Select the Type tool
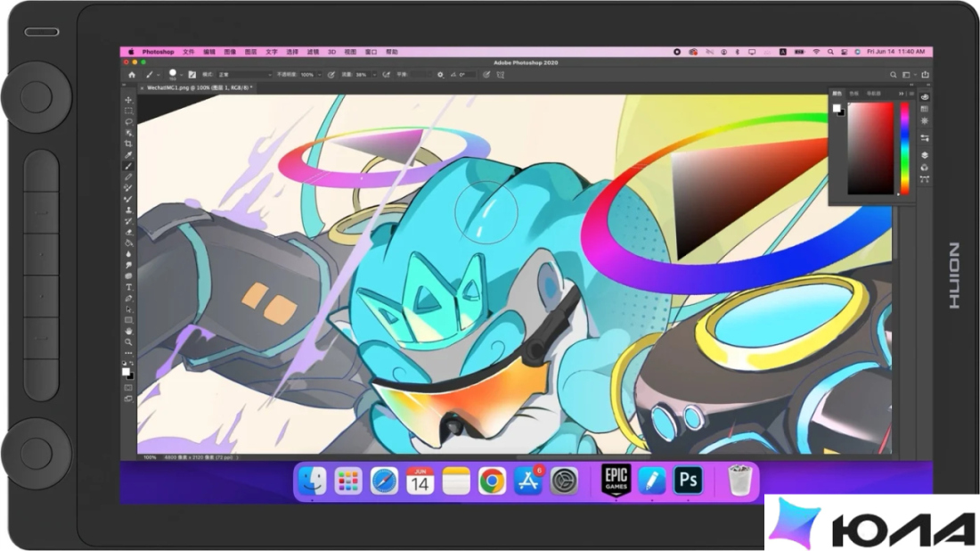Viewport: 980px width, 551px height. pos(129,287)
